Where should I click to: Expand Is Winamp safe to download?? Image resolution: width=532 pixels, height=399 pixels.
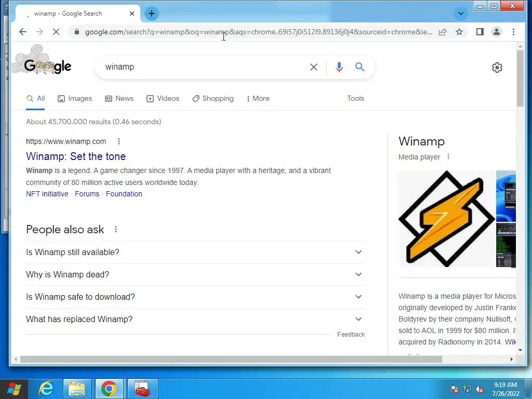click(195, 297)
